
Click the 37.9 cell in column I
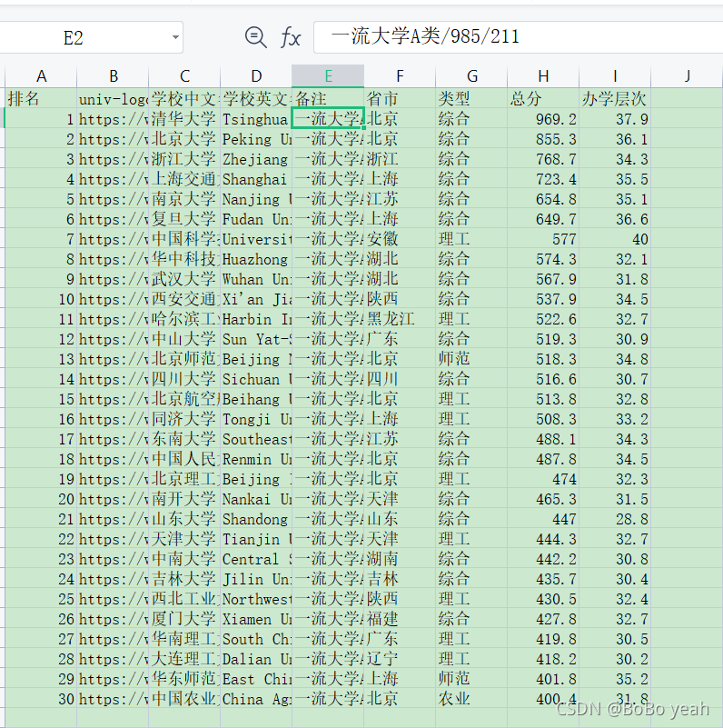[615, 119]
